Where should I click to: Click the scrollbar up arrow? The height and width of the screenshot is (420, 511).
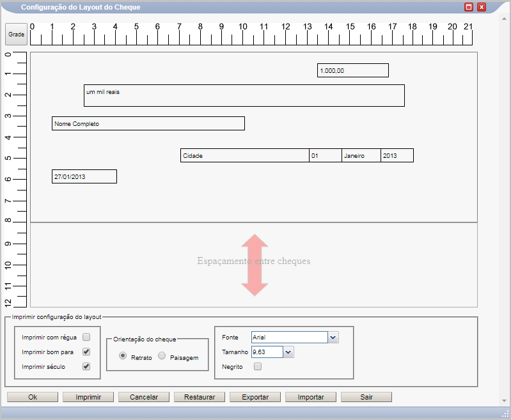tap(504, 19)
